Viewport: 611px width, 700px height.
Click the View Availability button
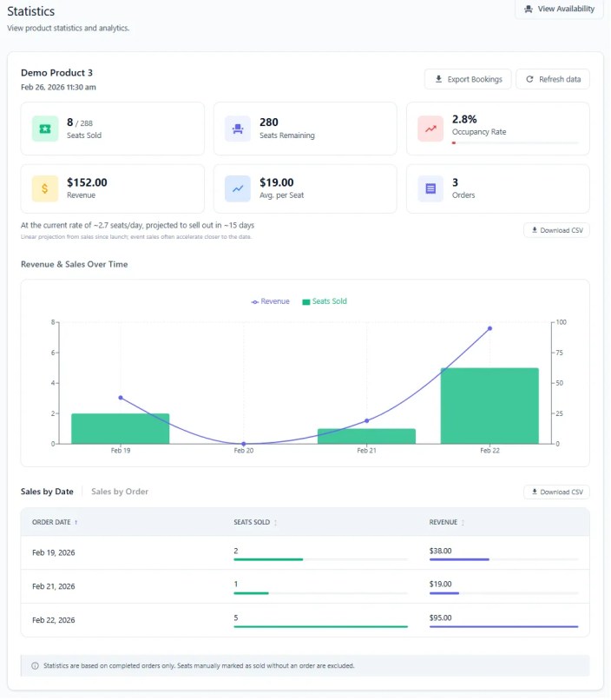pos(559,9)
